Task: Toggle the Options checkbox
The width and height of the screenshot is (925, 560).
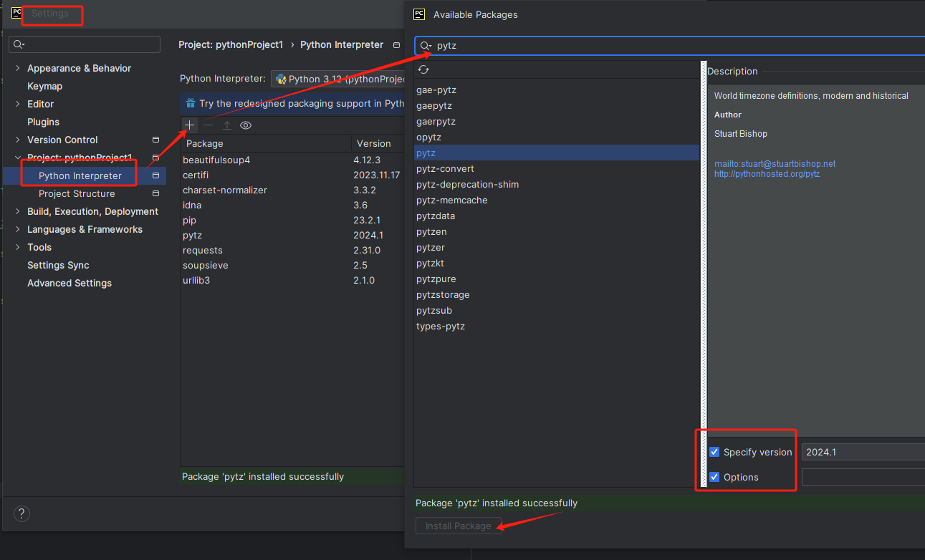Action: 714,477
